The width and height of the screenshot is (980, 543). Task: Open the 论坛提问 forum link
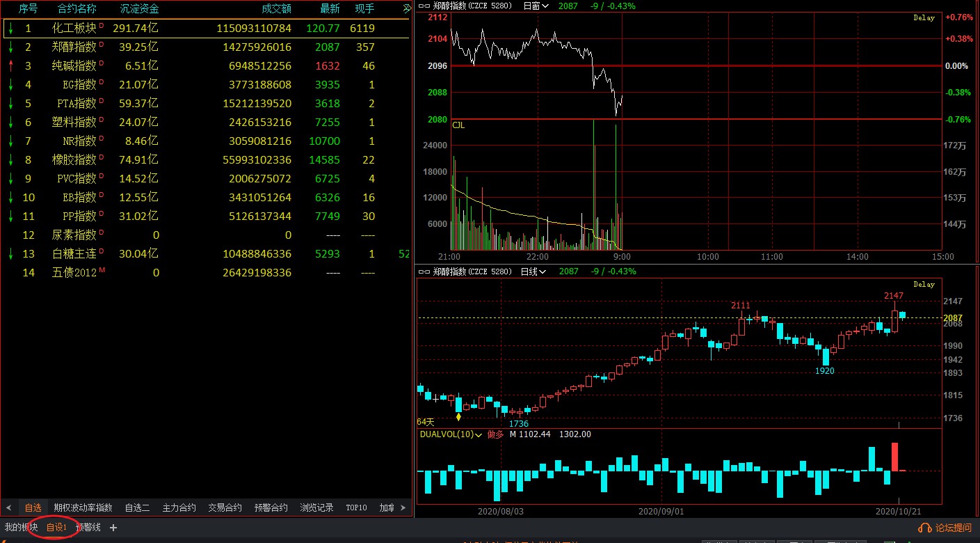953,528
